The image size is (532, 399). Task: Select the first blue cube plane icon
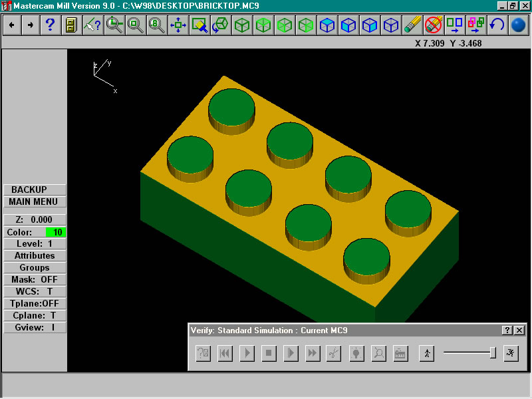[327, 25]
